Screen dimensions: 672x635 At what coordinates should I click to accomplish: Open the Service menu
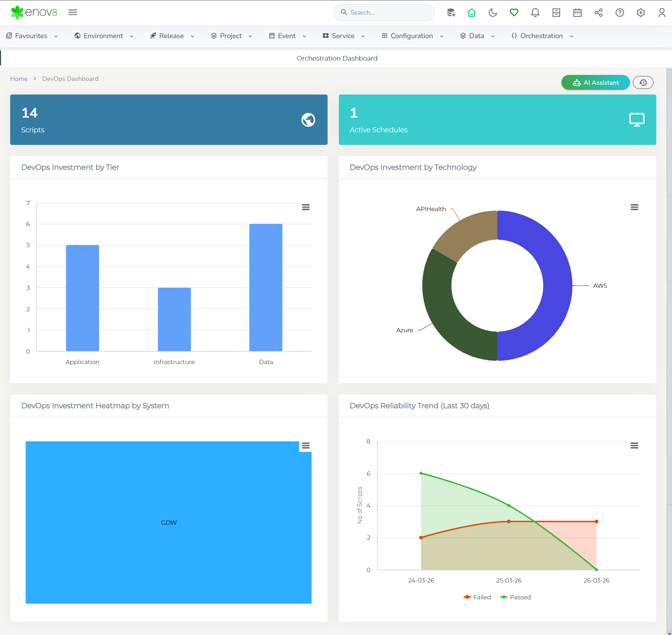[x=343, y=36]
